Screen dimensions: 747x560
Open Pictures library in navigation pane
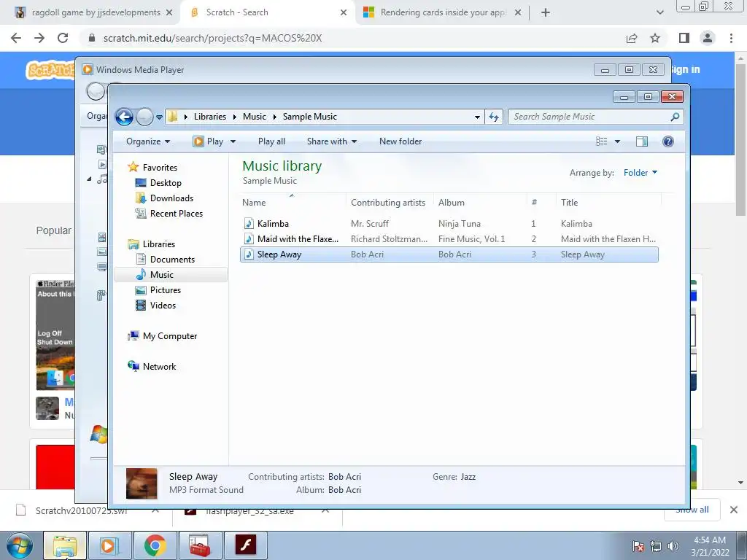(x=166, y=290)
